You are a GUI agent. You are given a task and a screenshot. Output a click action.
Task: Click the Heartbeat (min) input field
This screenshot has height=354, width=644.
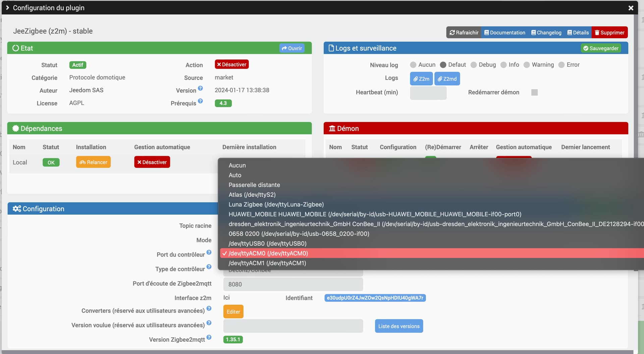pyautogui.click(x=428, y=93)
